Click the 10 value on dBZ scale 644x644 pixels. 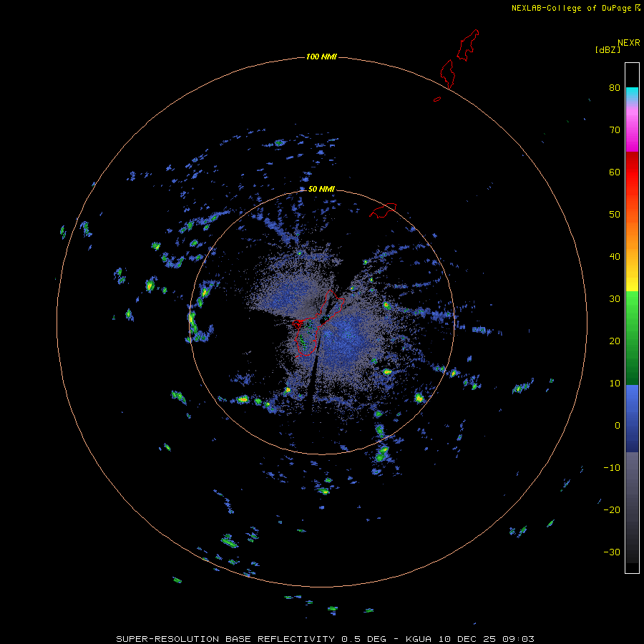tap(615, 384)
